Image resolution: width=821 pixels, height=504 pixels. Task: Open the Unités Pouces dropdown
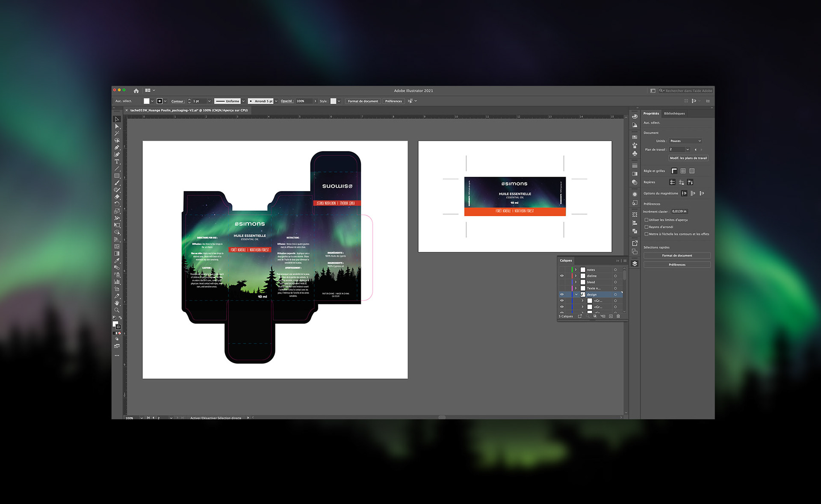point(685,141)
